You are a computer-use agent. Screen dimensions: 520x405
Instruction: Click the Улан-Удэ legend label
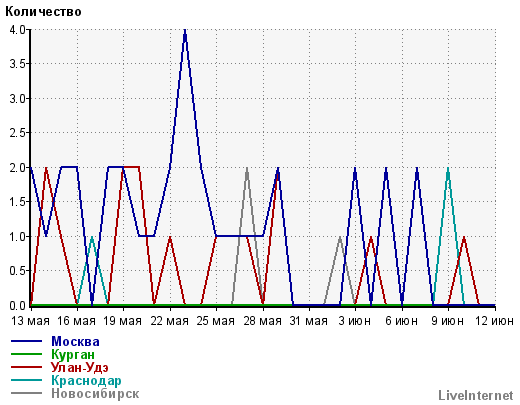pyautogui.click(x=80, y=367)
